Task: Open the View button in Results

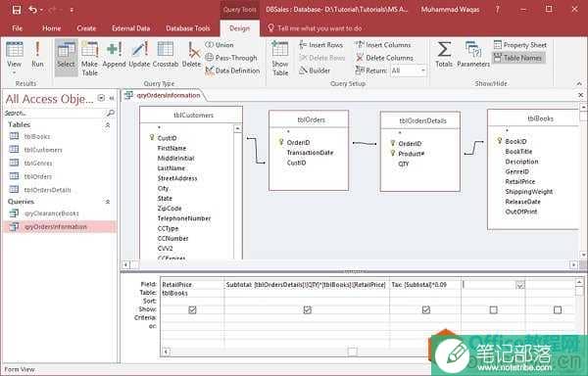Action: (15, 58)
